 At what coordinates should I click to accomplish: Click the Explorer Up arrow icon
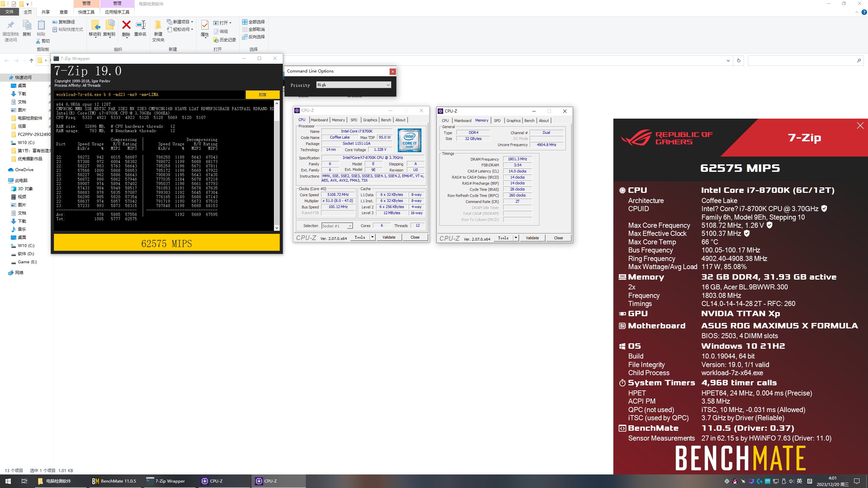(x=32, y=61)
